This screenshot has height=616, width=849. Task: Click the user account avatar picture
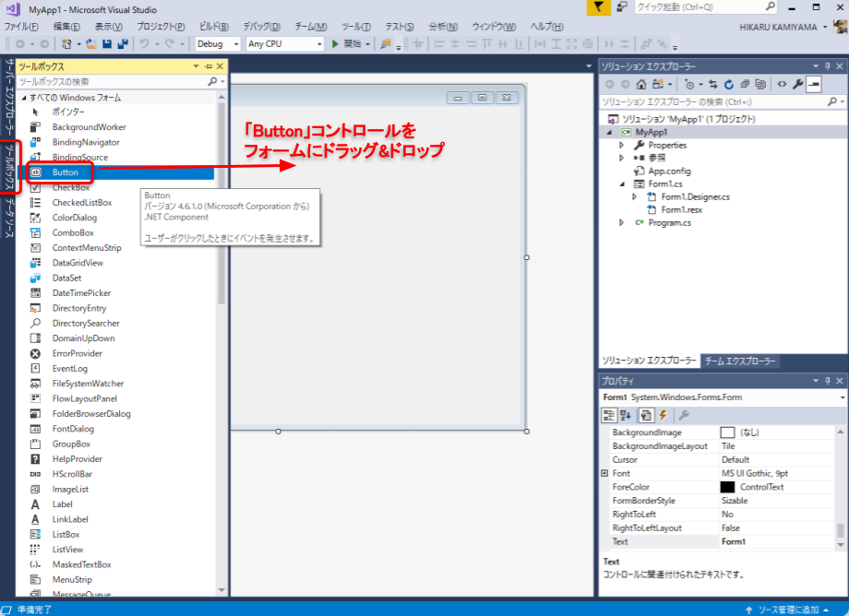point(840,27)
